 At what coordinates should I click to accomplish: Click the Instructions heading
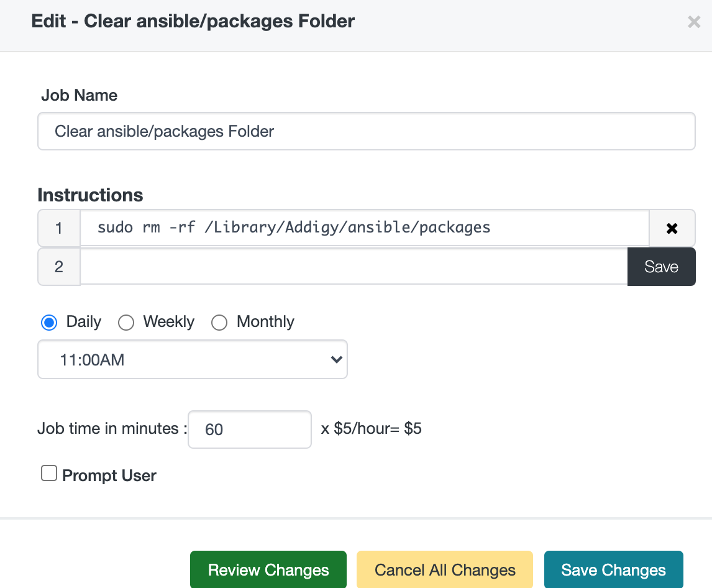(x=90, y=195)
